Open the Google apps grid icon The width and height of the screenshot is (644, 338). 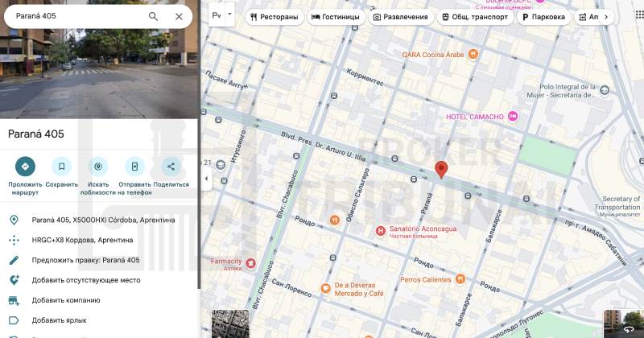(639, 14)
